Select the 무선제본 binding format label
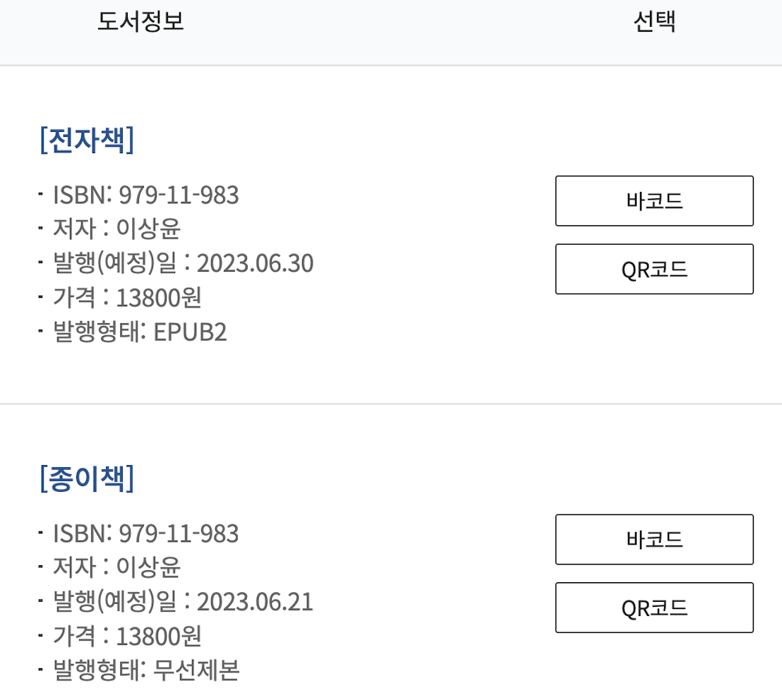The width and height of the screenshot is (782, 700). pos(195,670)
